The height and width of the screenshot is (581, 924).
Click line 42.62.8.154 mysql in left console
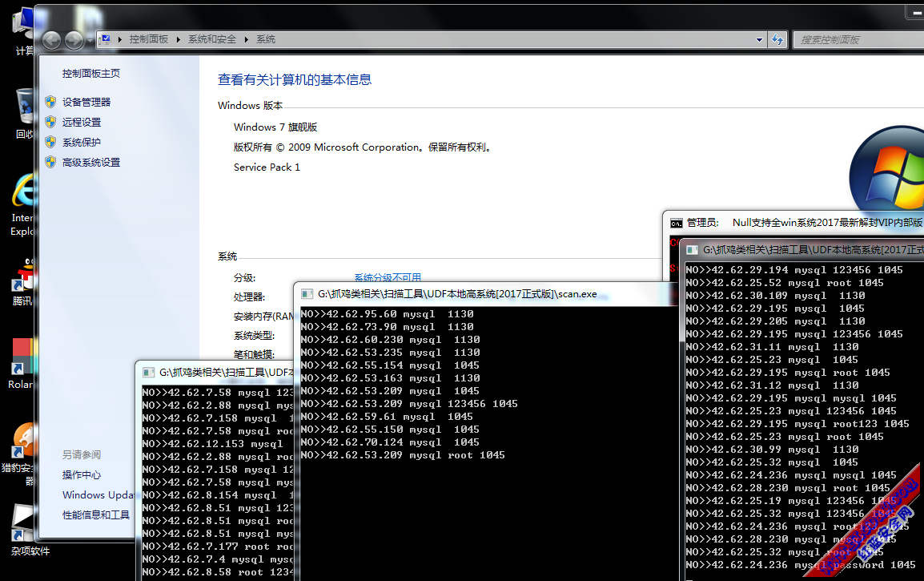(218, 495)
